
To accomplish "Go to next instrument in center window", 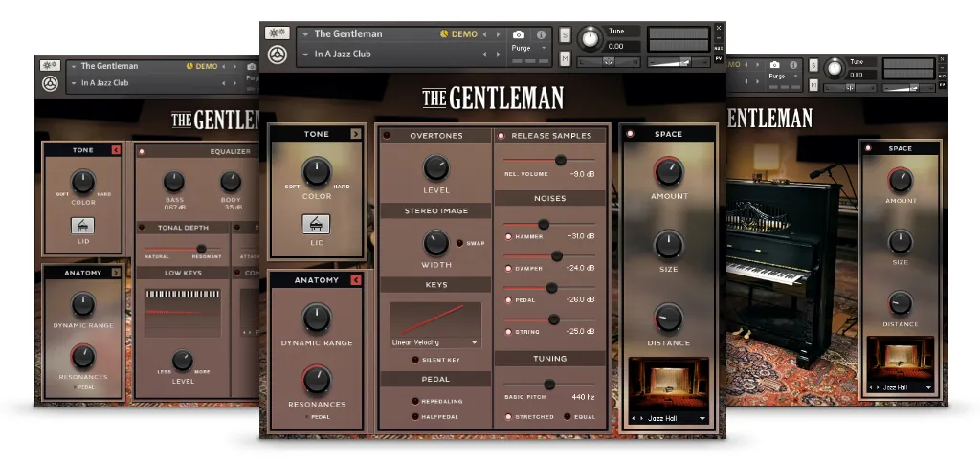I will click(498, 34).
